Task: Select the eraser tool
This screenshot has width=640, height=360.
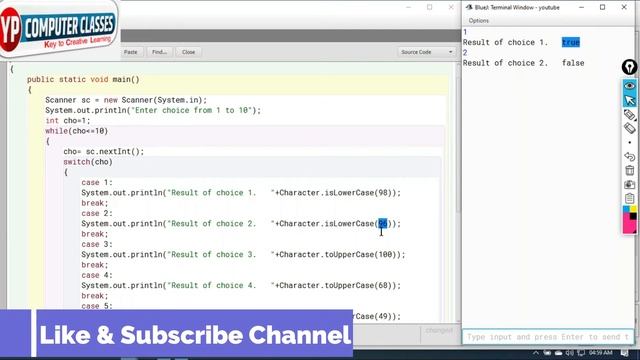Action: coord(629,128)
